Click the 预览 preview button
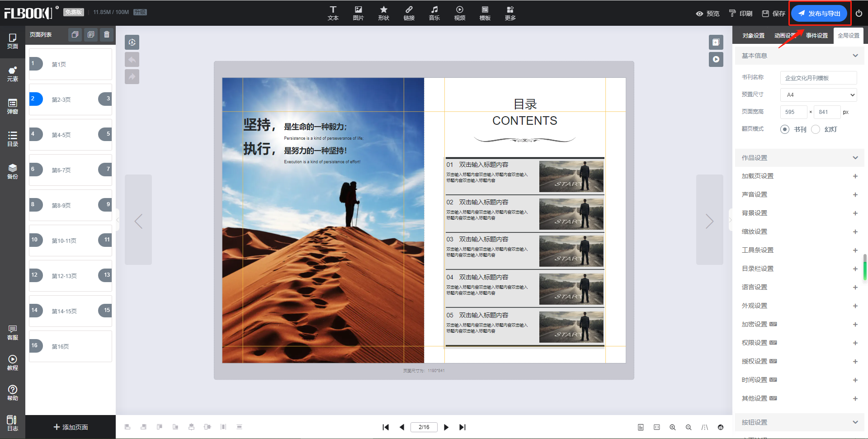 coord(708,14)
